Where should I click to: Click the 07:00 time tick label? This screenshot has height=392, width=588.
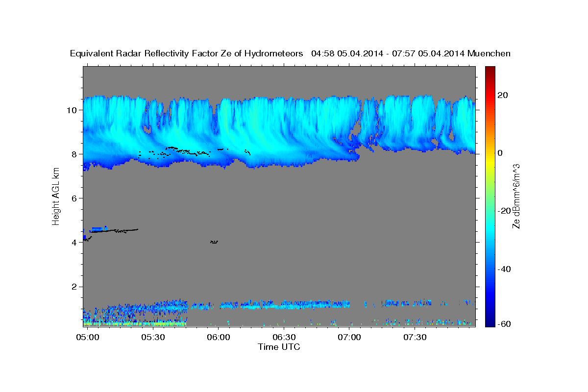click(349, 337)
